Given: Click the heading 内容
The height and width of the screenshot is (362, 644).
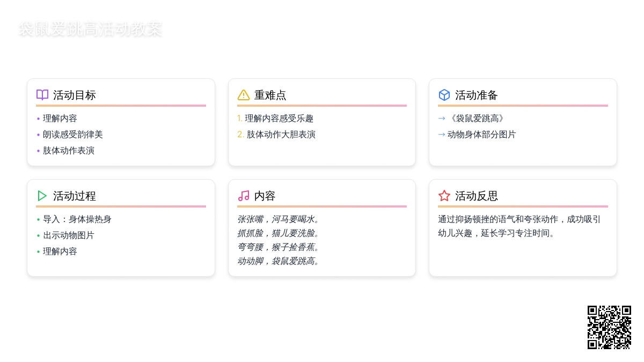Looking at the screenshot, I should tap(265, 196).
